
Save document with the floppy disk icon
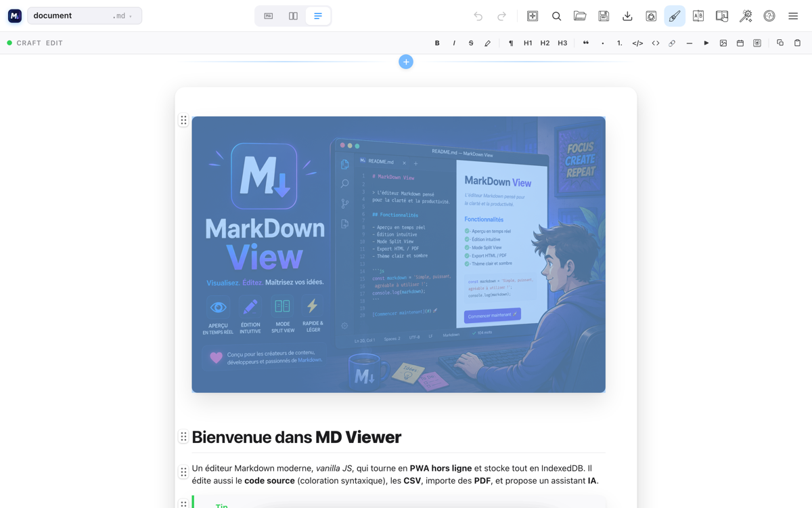pos(604,16)
